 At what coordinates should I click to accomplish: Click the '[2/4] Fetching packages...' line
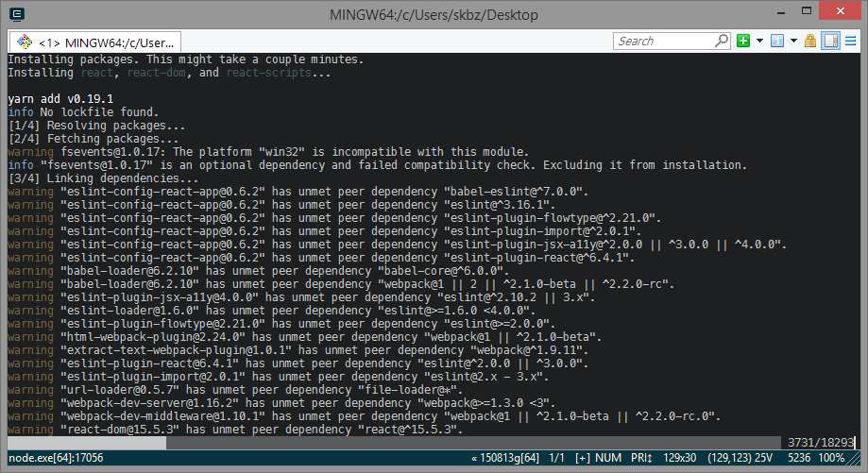click(x=93, y=139)
